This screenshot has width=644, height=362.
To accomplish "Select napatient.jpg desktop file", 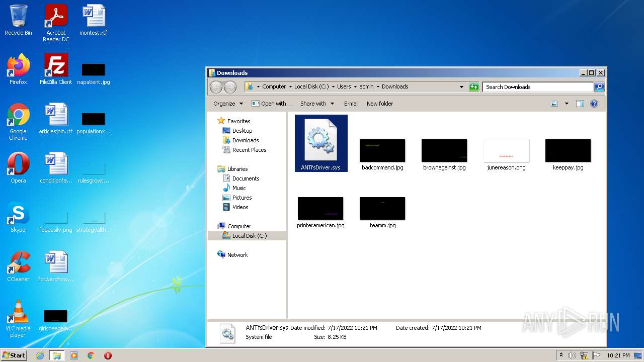I will pos(94,73).
